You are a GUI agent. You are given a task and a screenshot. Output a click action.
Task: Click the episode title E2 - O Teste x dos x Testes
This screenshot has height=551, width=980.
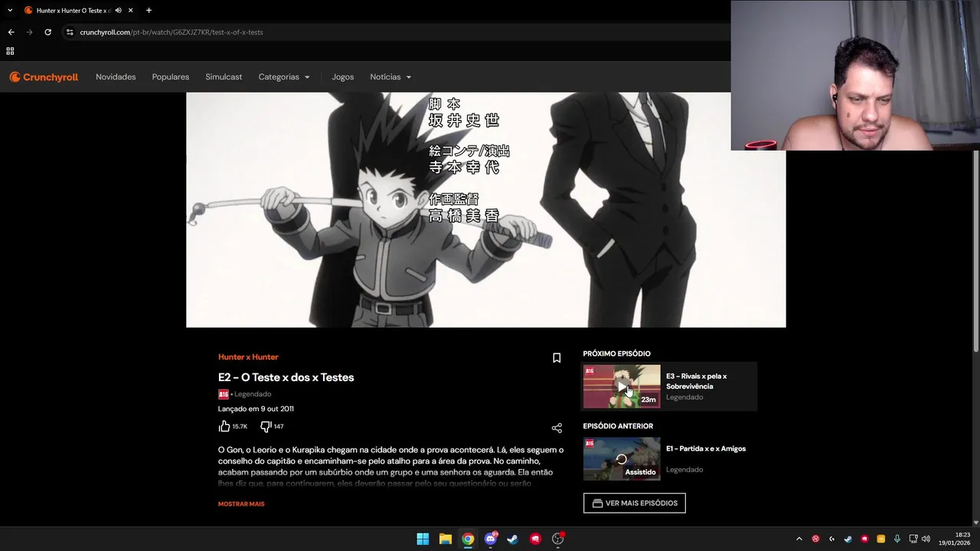coord(286,377)
